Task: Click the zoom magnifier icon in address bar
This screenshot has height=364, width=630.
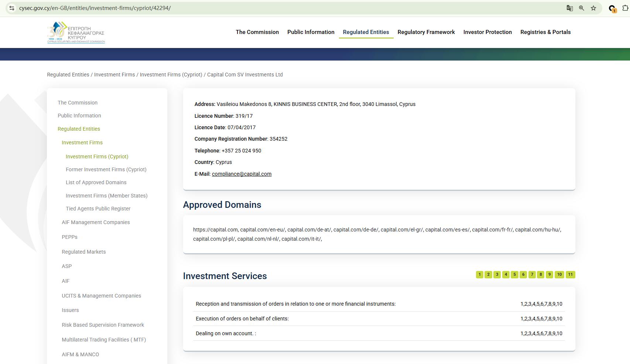Action: click(x=582, y=8)
